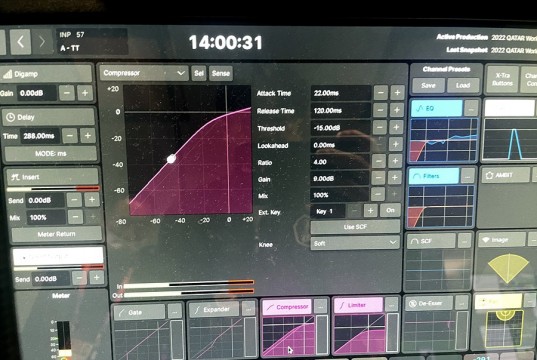Toggle the Use SCF button
537x360 pixels.
(355, 227)
